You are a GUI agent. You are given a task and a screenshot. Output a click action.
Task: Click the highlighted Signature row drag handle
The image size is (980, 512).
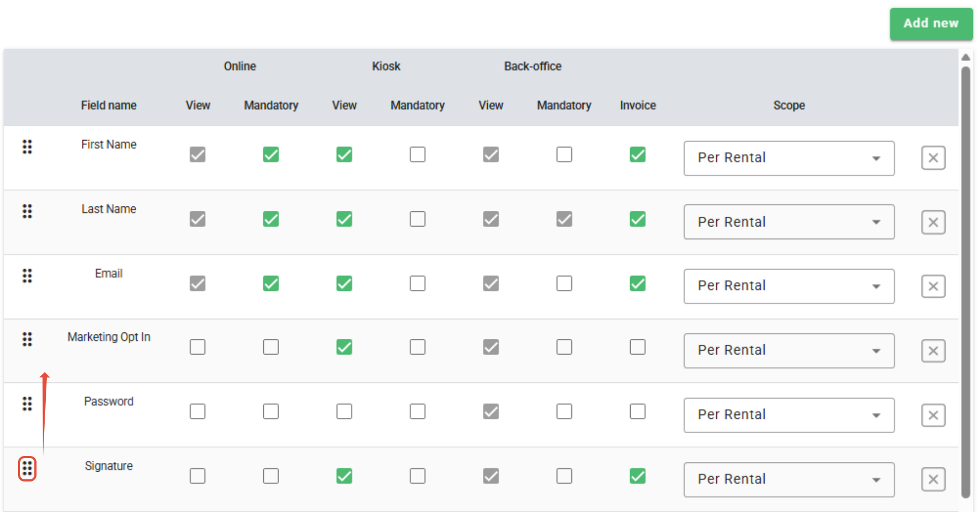pyautogui.click(x=27, y=468)
